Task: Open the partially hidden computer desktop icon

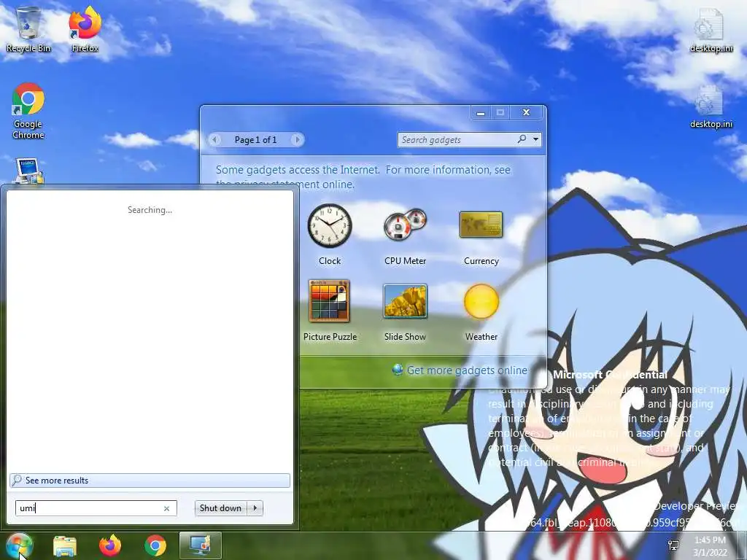Action: pyautogui.click(x=28, y=171)
